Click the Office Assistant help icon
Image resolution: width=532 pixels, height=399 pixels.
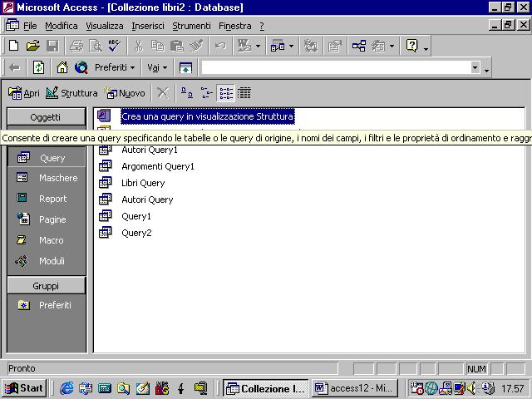[412, 46]
